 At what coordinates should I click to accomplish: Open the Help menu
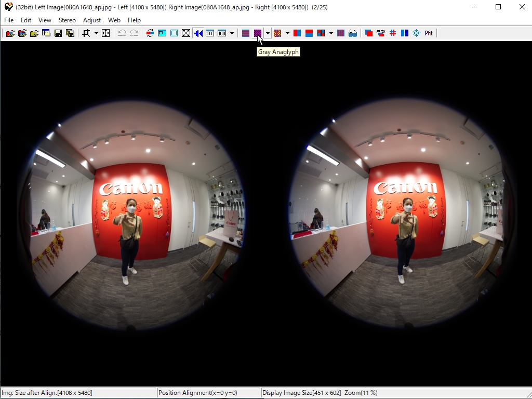click(x=135, y=20)
